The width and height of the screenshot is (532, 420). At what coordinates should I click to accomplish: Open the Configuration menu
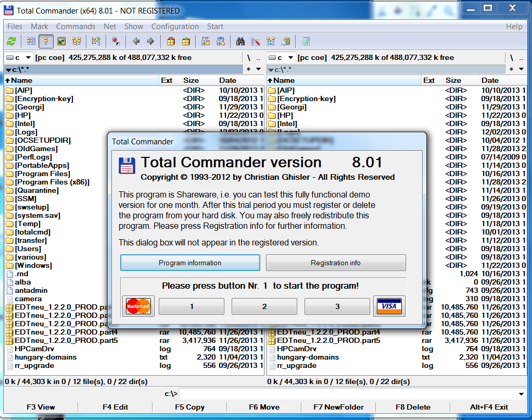pos(175,27)
